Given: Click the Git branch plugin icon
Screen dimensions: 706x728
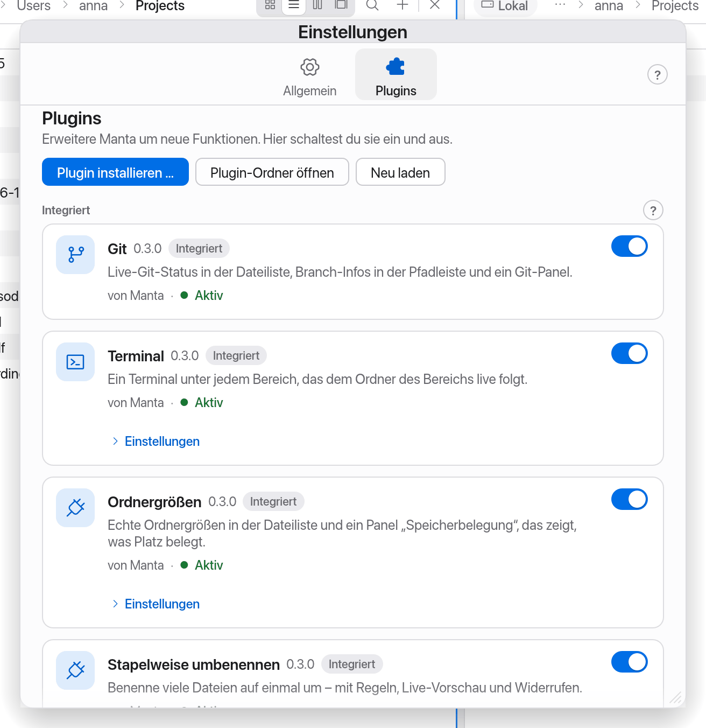Looking at the screenshot, I should tap(75, 255).
